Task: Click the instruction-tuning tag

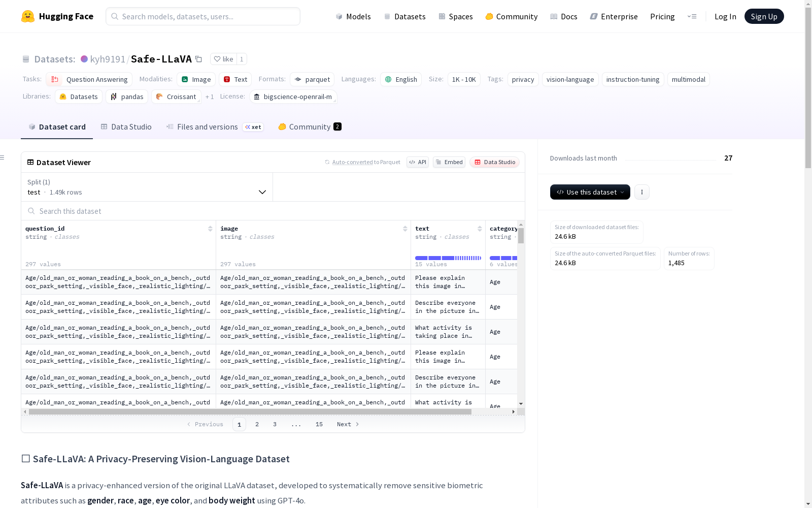Action: tap(633, 79)
